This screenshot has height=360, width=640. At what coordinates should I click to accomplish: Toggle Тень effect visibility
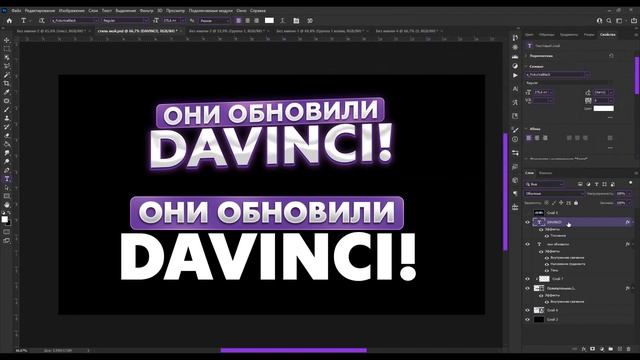click(x=547, y=270)
